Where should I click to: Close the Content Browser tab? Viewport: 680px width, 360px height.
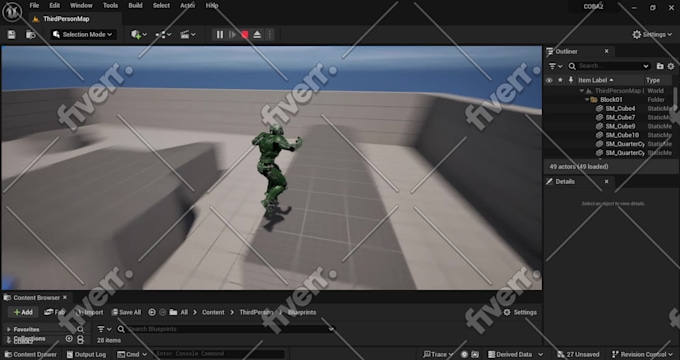click(65, 298)
